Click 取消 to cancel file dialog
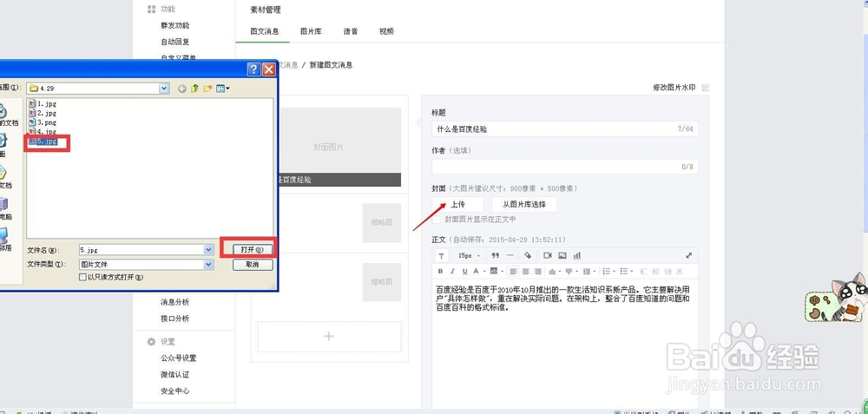This screenshot has height=414, width=868. 253,265
